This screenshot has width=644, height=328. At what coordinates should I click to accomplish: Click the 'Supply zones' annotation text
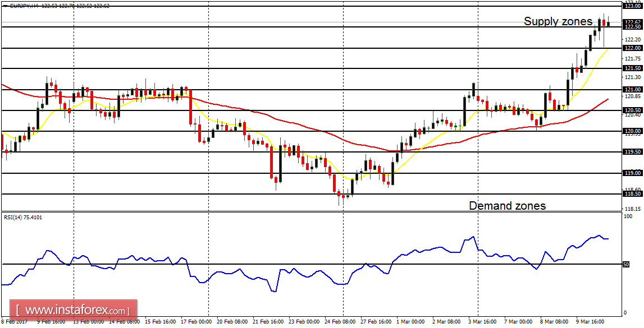pos(559,22)
